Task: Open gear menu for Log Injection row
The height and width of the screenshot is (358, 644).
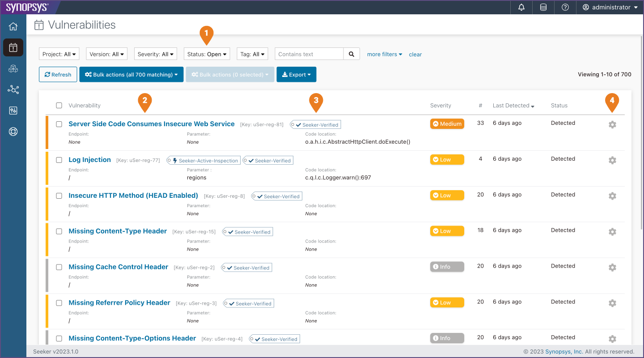Action: [x=612, y=160]
